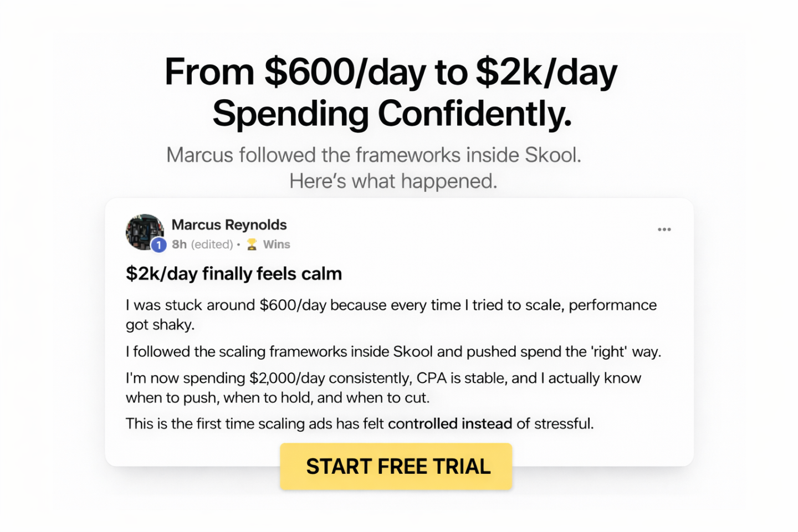Open the three-dot post options menu
Screen dimensions: 798x532
pyautogui.click(x=664, y=229)
